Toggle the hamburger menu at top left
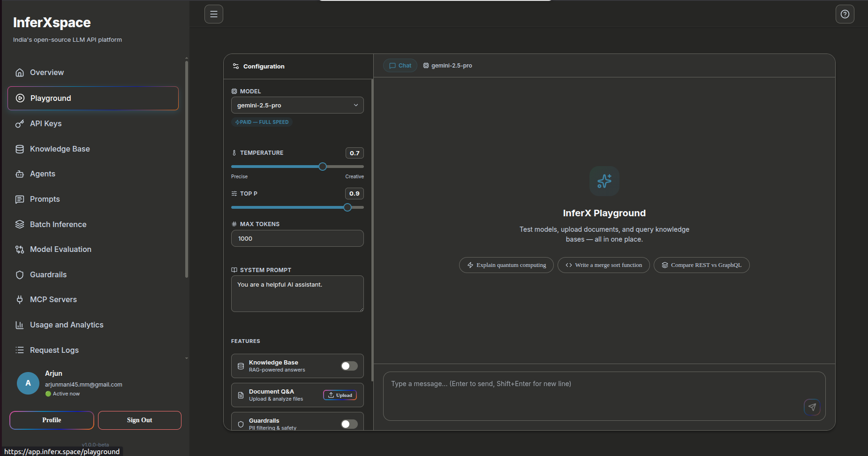868x456 pixels. 214,14
